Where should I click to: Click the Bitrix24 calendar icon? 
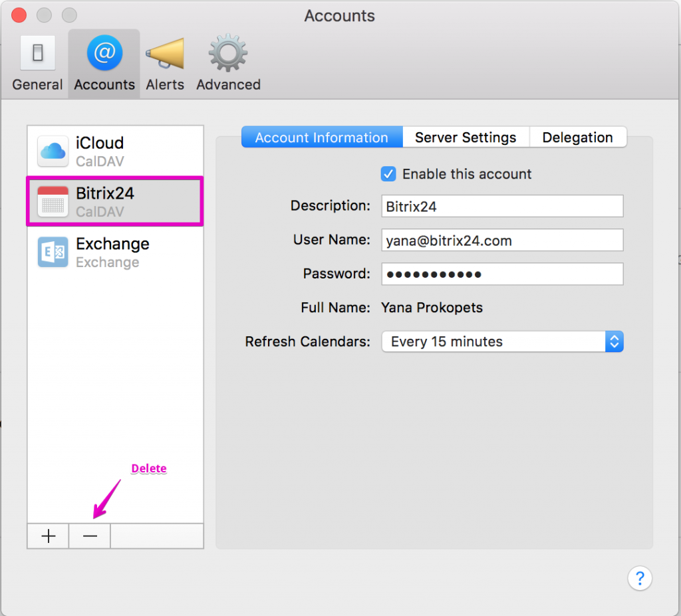coord(53,201)
